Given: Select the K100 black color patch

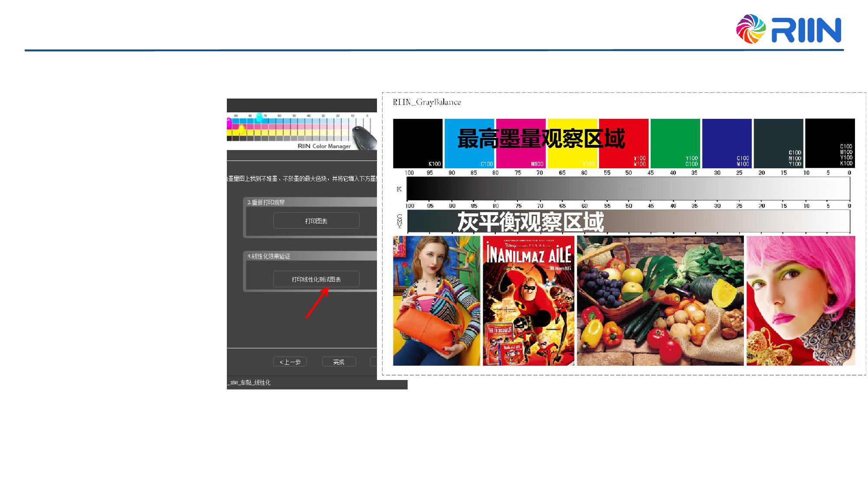Looking at the screenshot, I should 417,143.
